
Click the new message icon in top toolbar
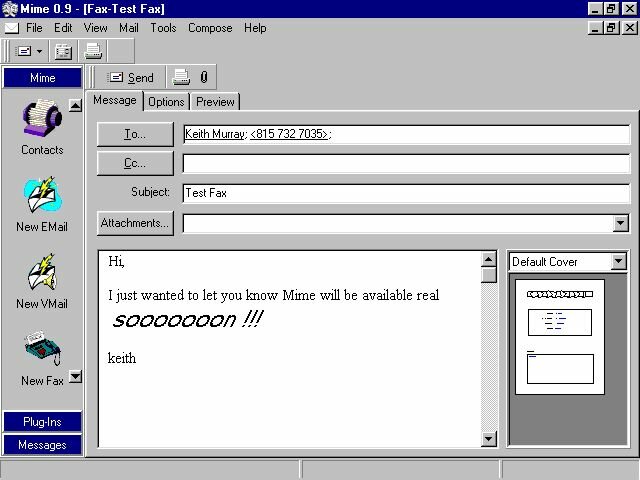[23, 51]
